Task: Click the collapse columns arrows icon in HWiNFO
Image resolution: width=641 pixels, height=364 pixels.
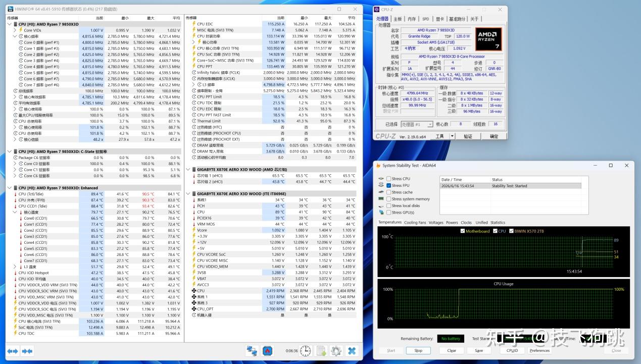Action: (x=27, y=351)
